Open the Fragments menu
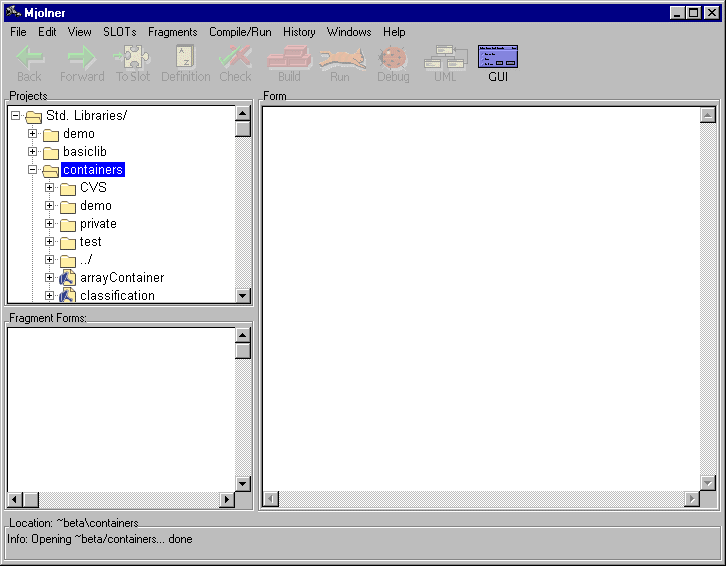The height and width of the screenshot is (566, 726). click(172, 32)
